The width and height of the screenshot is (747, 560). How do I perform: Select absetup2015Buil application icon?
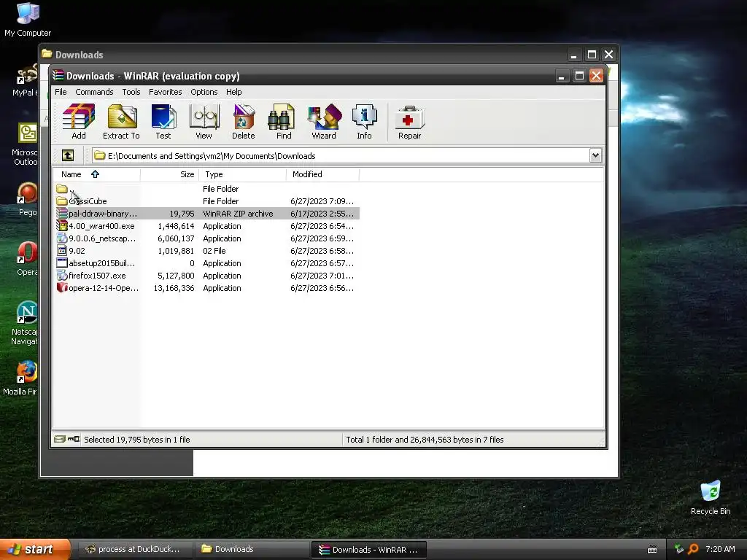62,262
